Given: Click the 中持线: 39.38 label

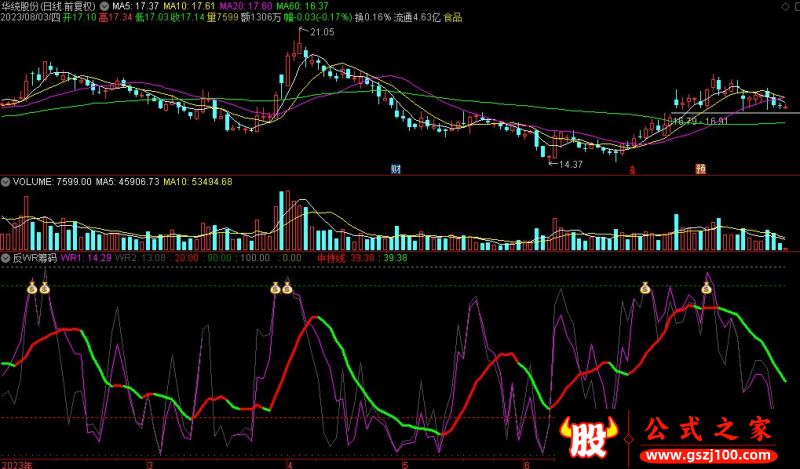Looking at the screenshot, I should [346, 258].
